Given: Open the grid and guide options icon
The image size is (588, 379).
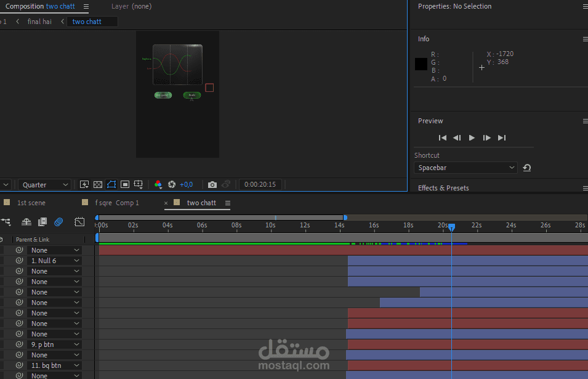Looking at the screenshot, I should [139, 184].
